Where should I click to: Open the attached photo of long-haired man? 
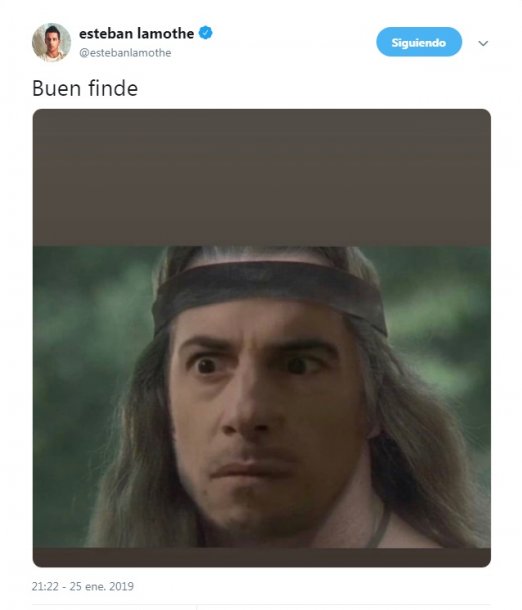coord(261,397)
